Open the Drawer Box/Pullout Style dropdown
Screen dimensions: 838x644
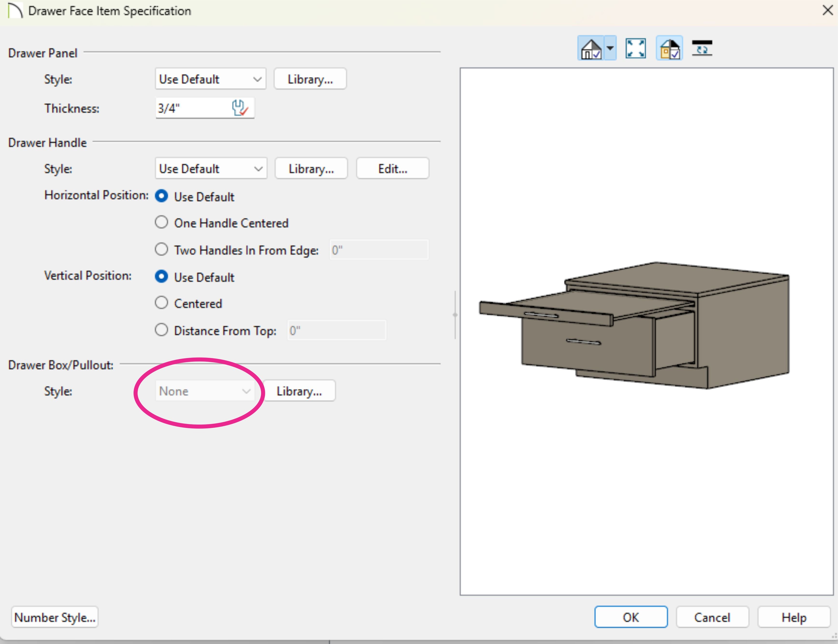pyautogui.click(x=205, y=391)
